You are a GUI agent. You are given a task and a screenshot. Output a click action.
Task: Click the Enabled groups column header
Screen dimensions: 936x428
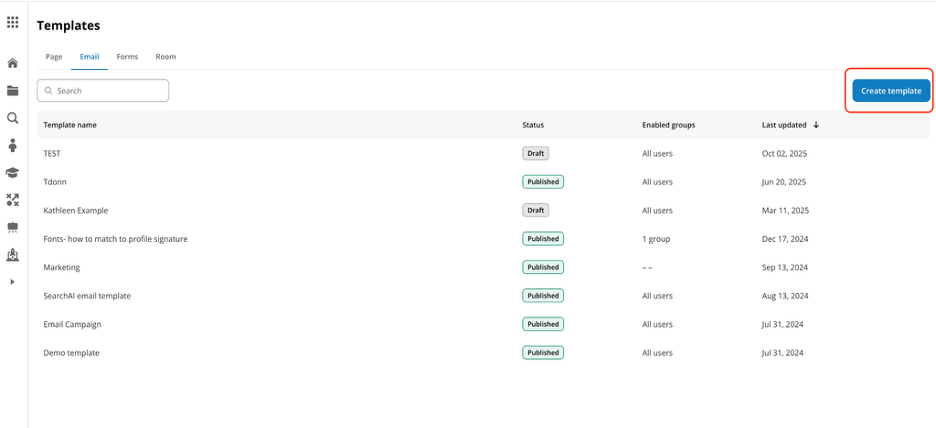tap(669, 125)
